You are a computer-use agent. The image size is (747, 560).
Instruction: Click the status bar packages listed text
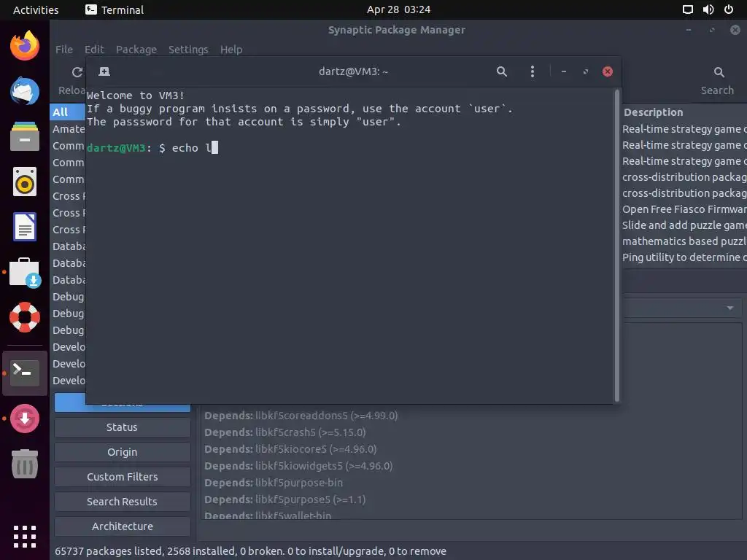(251, 551)
